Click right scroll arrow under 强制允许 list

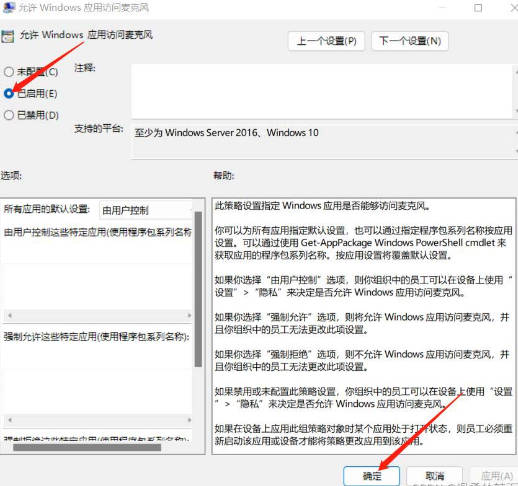189,420
